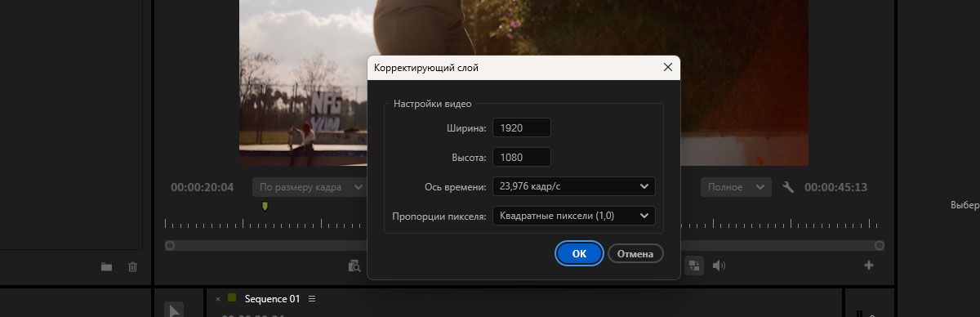Click the trash delete icon
This screenshot has width=980, height=317.
point(132,266)
